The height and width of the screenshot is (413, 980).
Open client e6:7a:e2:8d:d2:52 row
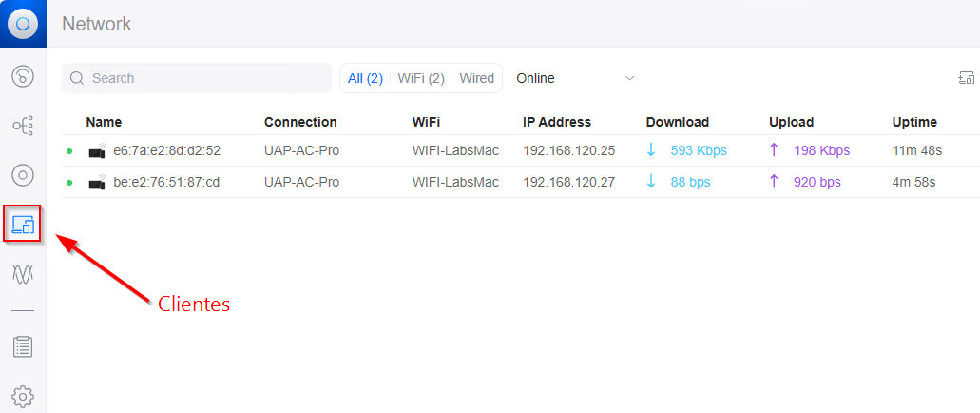point(166,150)
